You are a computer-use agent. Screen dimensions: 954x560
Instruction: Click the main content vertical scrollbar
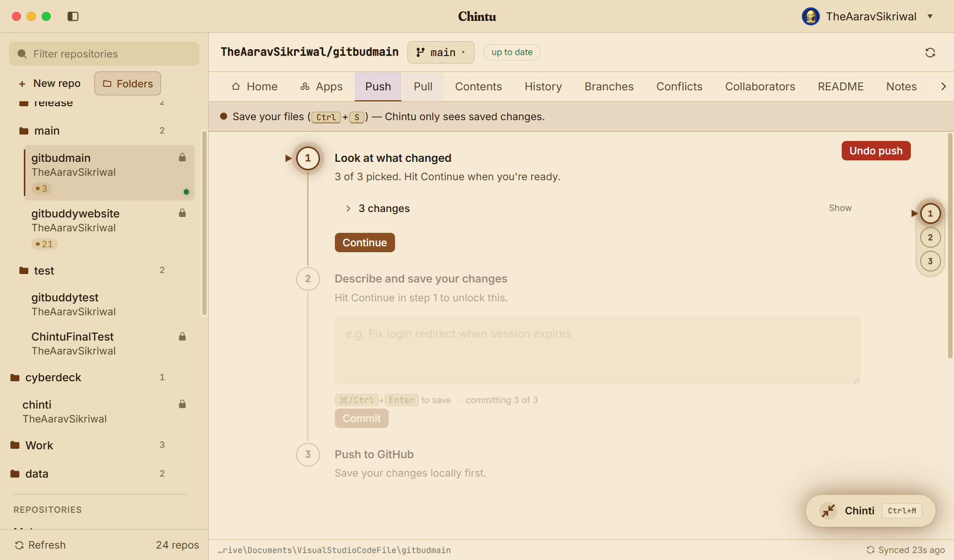click(x=950, y=246)
